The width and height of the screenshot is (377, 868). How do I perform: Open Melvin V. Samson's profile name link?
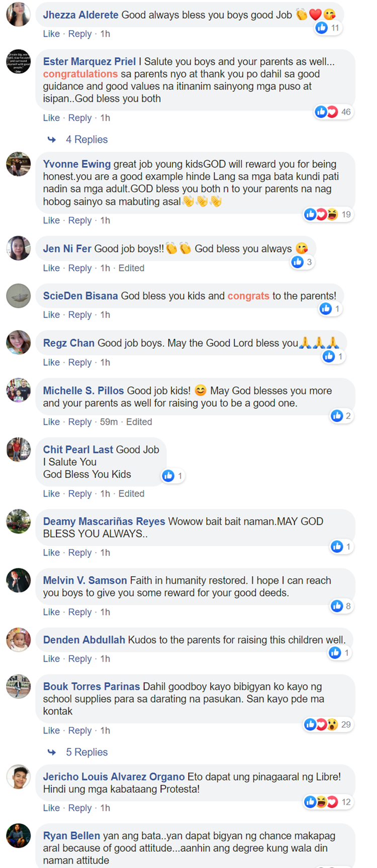click(x=85, y=581)
